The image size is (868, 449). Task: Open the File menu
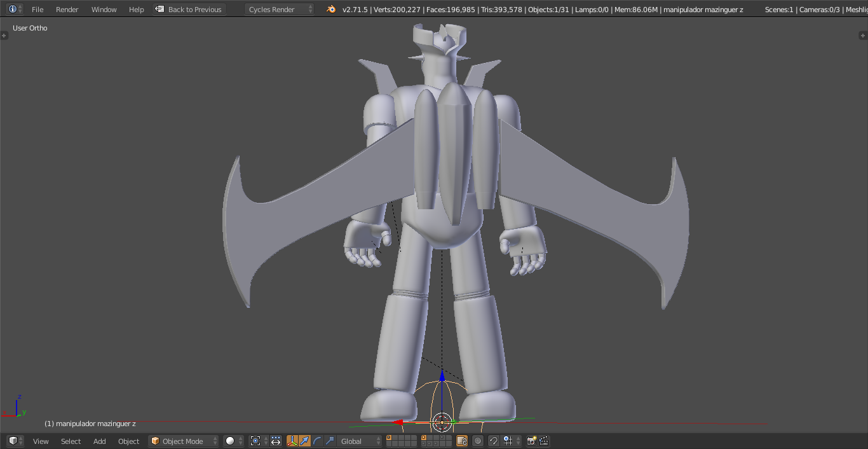37,9
